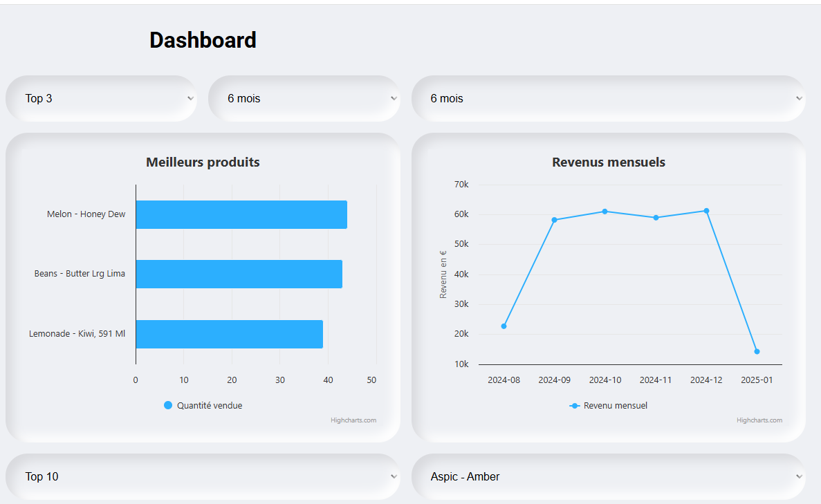Select the 2025-01 revenue data point
The height and width of the screenshot is (504, 821).
click(x=757, y=351)
